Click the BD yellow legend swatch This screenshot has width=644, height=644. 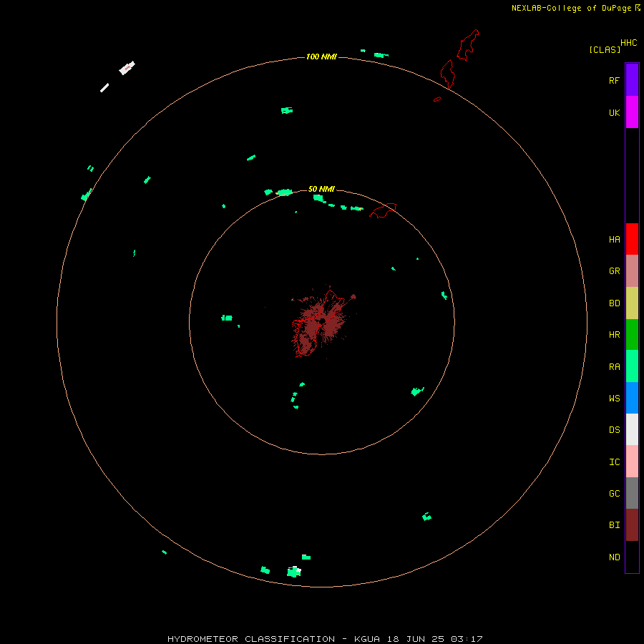click(x=632, y=303)
